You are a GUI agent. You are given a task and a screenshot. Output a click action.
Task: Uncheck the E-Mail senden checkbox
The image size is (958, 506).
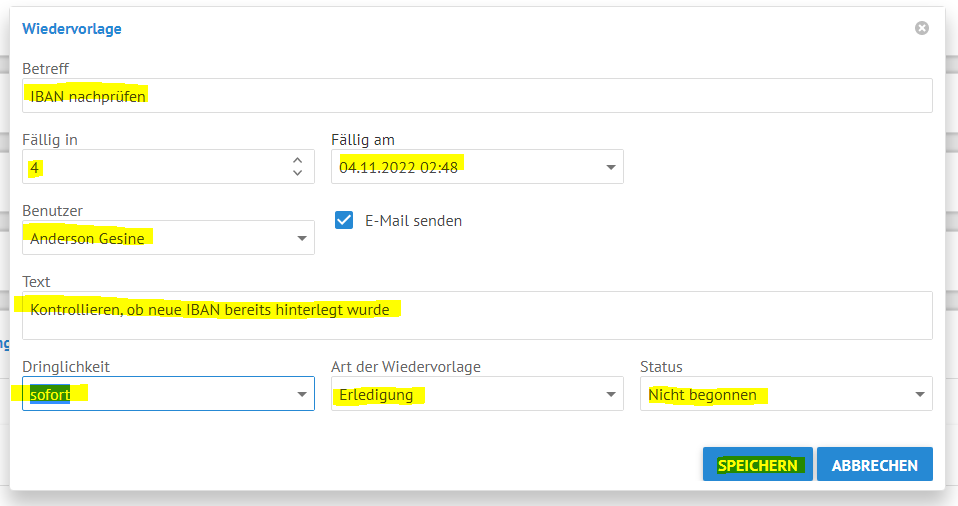click(x=344, y=220)
